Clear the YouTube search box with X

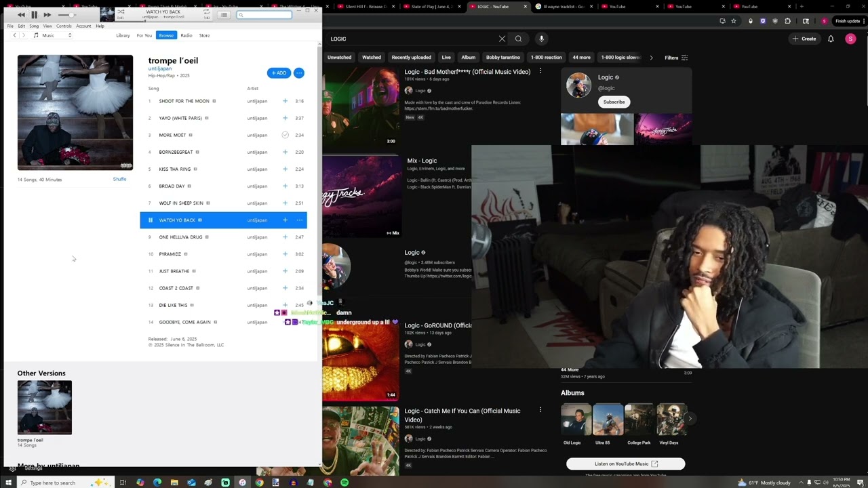(x=502, y=39)
